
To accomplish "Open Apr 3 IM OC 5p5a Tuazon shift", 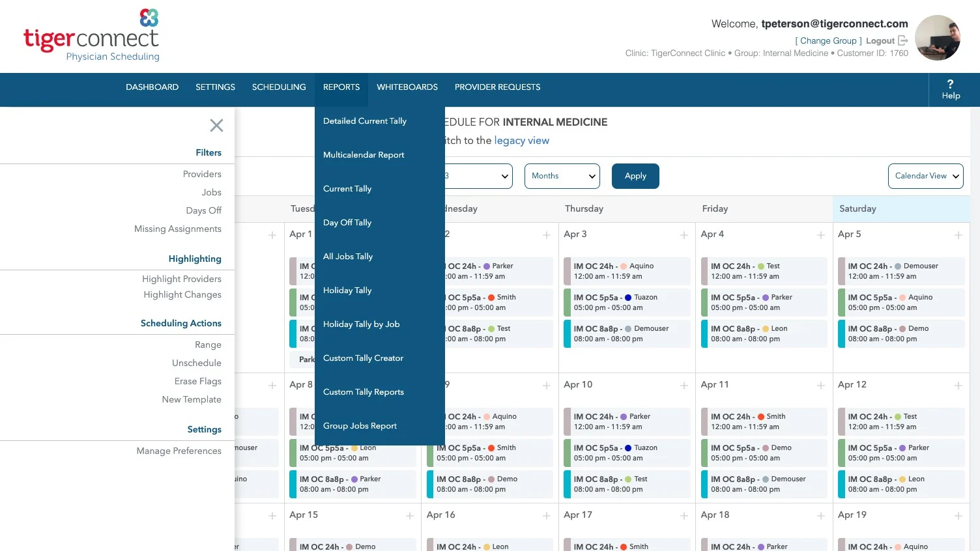I will (x=627, y=302).
